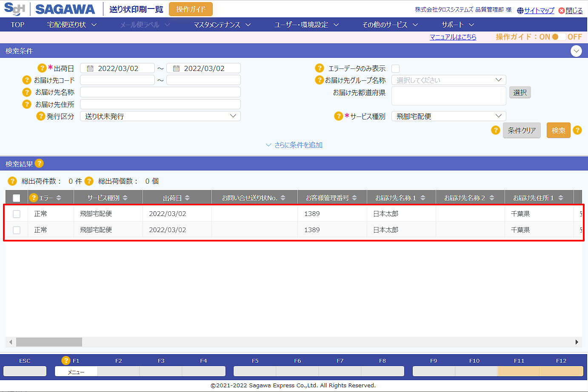Expand さらに条件を追加 section
This screenshot has width=588, height=392.
pos(294,145)
